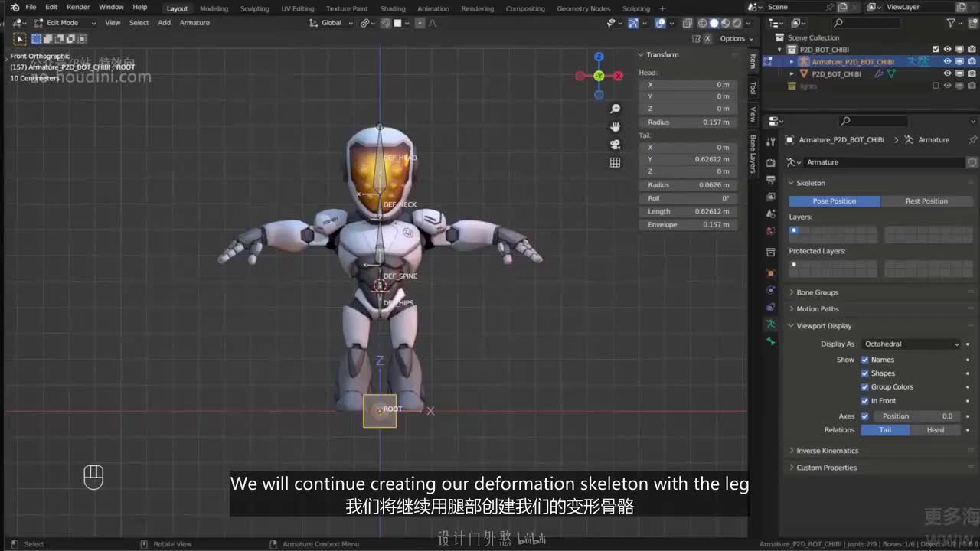Switch to the Modeling workspace tab
Image resolution: width=980 pixels, height=551 pixels.
tap(214, 8)
